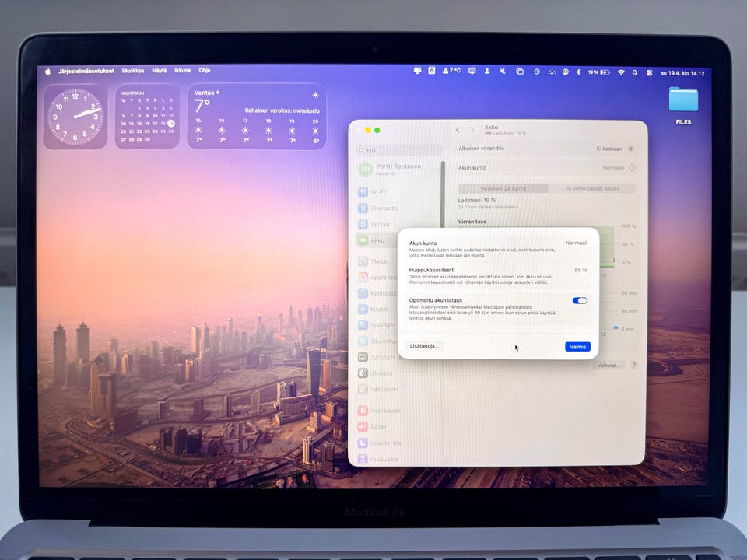This screenshot has height=560, width=747.
Task: Go forward with the right chevron in Akku header
Action: point(472,130)
